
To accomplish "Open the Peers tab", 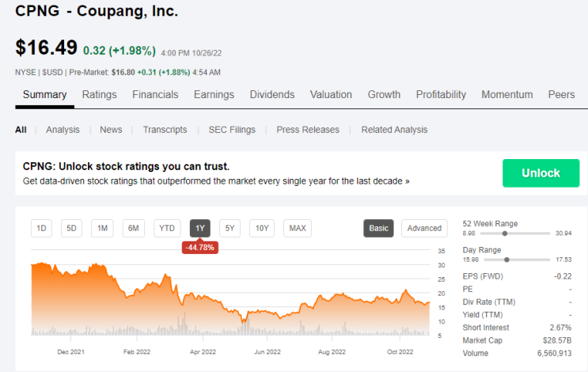I will 561,94.
